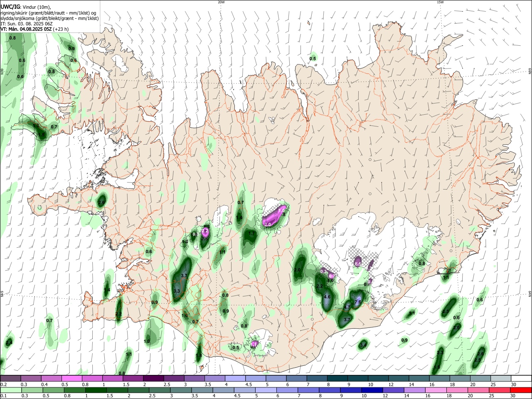The height and width of the screenshot is (399, 532).
Task: Select light gray top-row swatch between 25 and 30
Action: coord(501,378)
